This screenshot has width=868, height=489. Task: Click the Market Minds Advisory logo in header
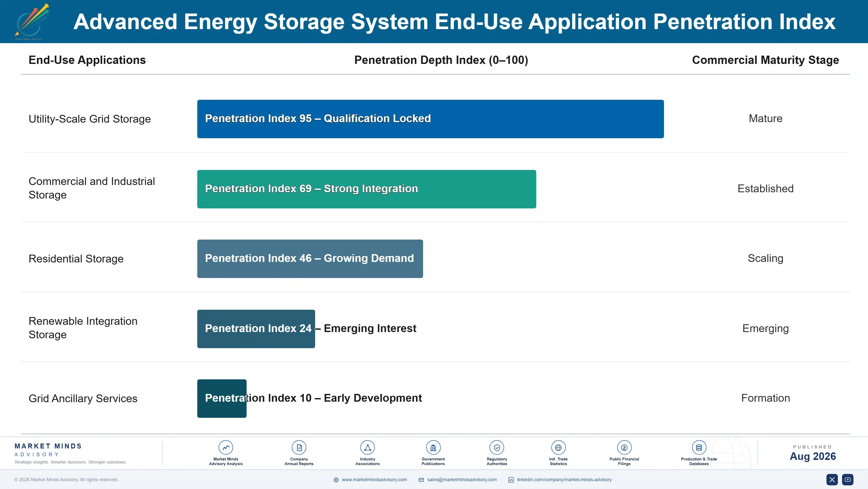point(32,22)
